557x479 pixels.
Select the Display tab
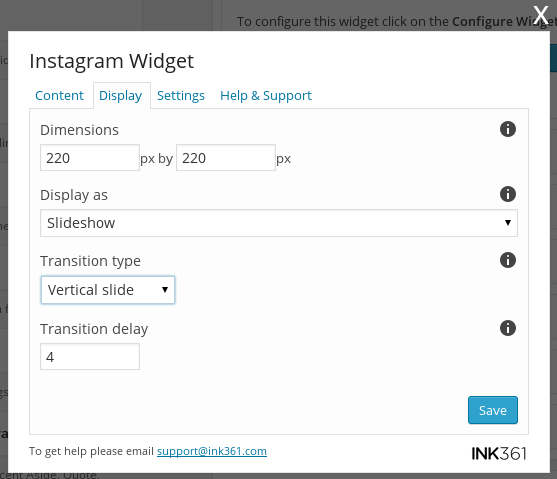point(121,96)
